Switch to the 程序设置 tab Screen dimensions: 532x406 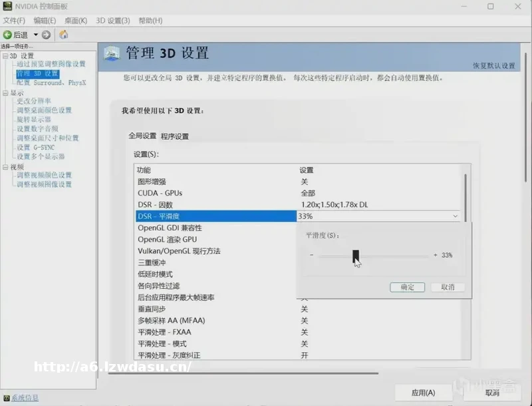175,136
